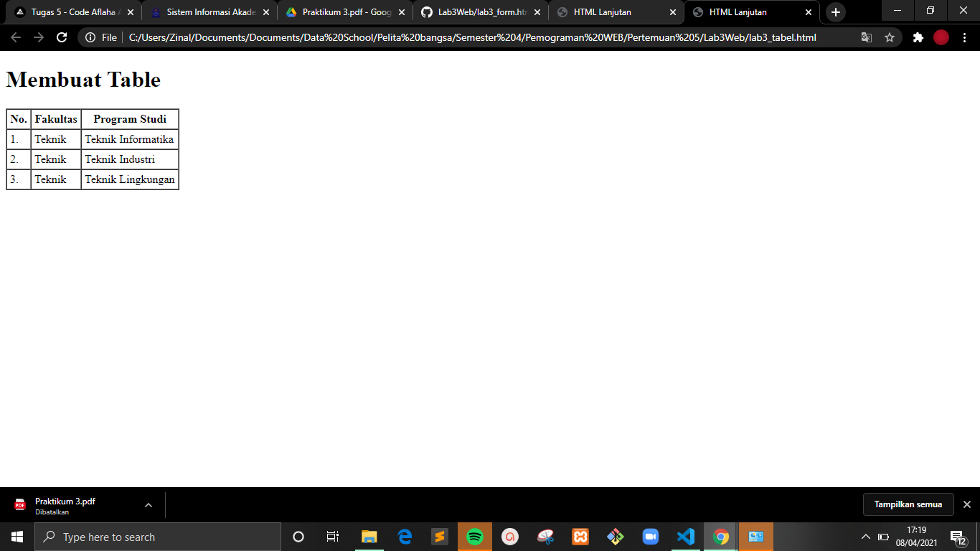
Task: Click the Tampilkan semua button
Action: coord(908,504)
